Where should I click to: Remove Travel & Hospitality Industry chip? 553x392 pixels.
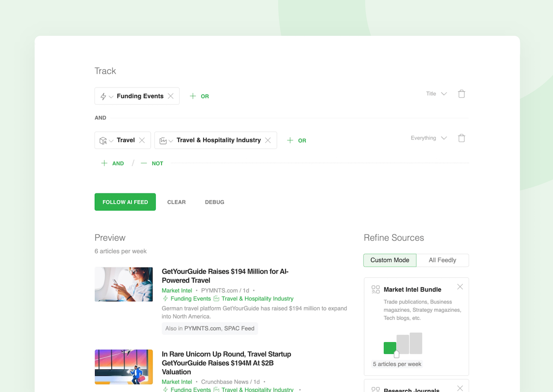click(x=268, y=140)
